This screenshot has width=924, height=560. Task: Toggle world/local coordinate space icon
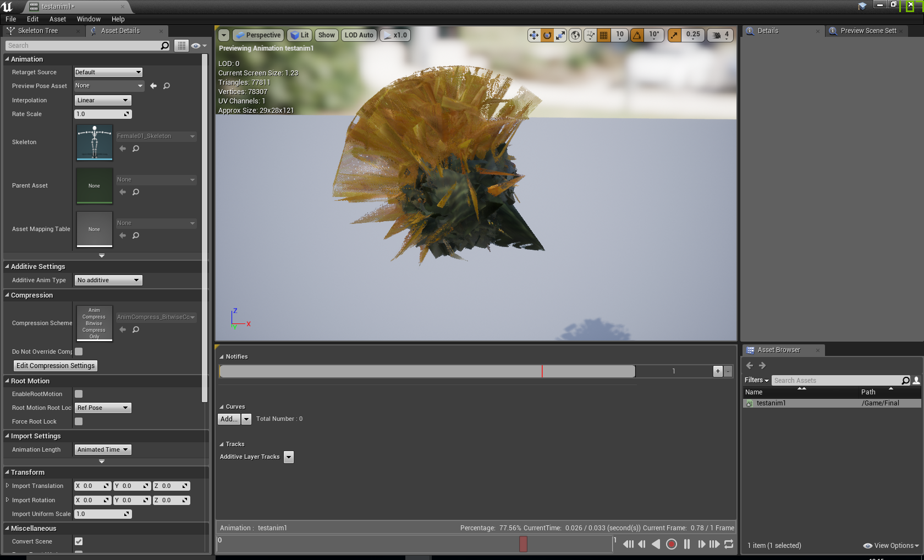575,35
